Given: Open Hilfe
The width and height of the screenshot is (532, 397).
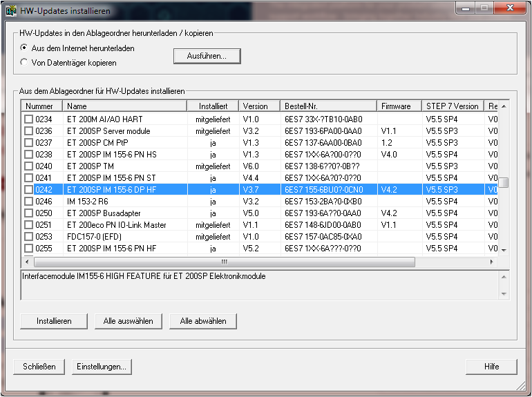Looking at the screenshot, I should [x=491, y=367].
